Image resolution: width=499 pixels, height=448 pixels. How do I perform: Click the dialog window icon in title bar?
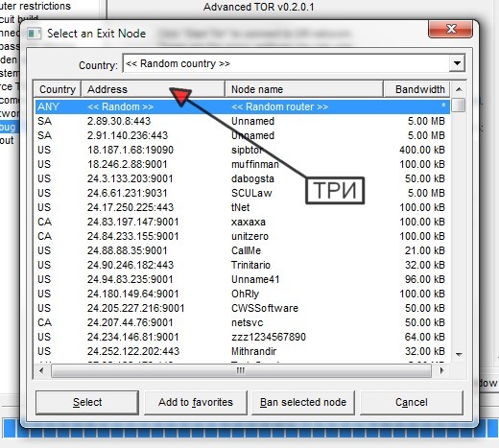point(34,34)
